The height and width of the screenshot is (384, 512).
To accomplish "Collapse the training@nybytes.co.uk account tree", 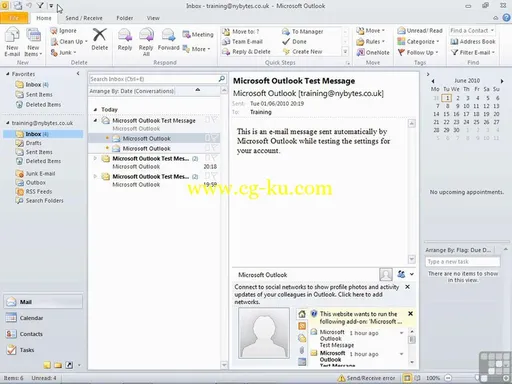I will pos(8,123).
